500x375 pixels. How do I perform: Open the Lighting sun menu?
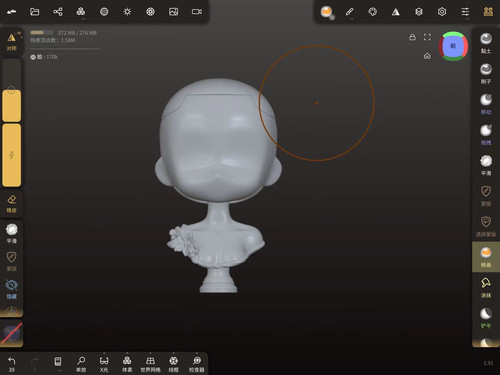point(127,12)
